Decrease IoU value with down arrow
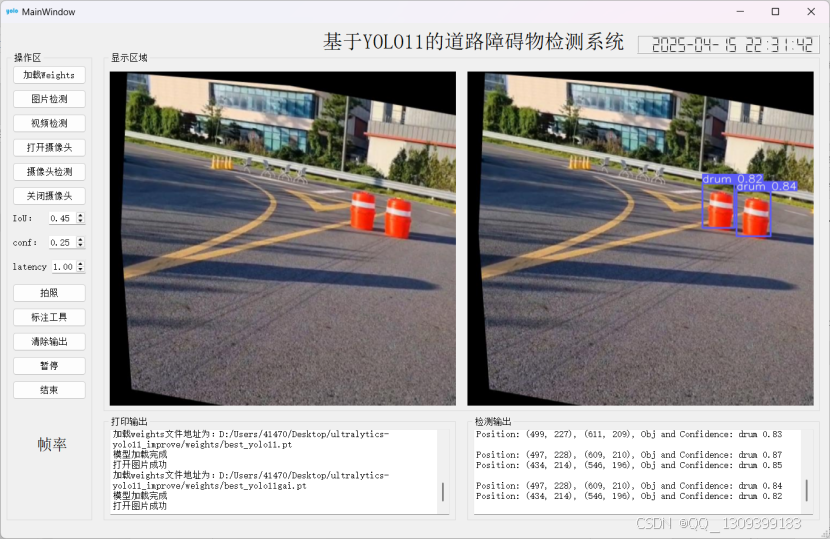The height and width of the screenshot is (539, 830). click(80, 221)
